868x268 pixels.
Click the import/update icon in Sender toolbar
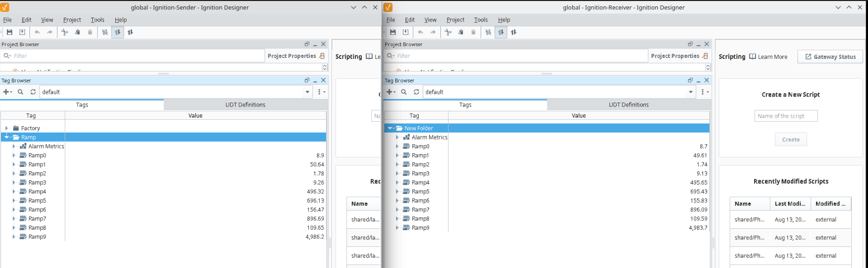click(x=22, y=32)
